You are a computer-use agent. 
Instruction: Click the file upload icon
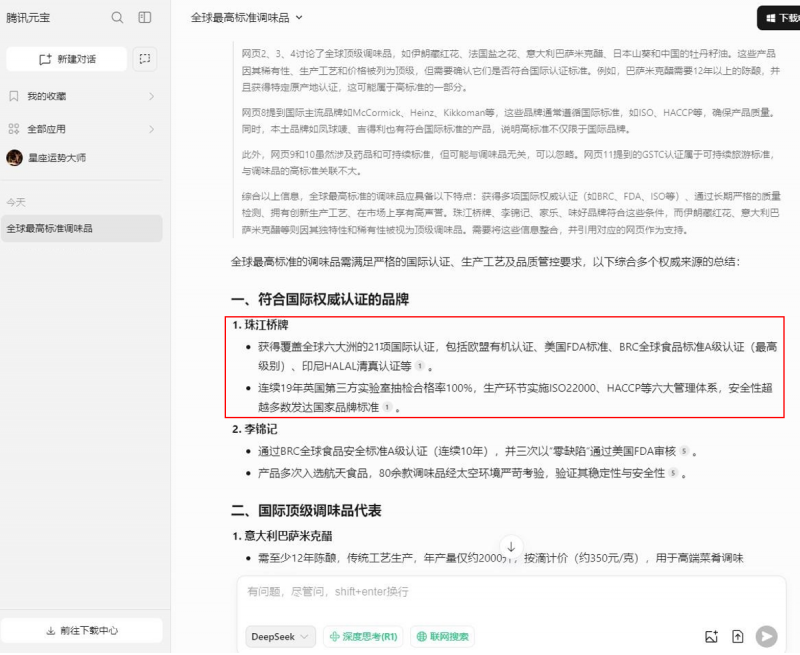coord(738,637)
